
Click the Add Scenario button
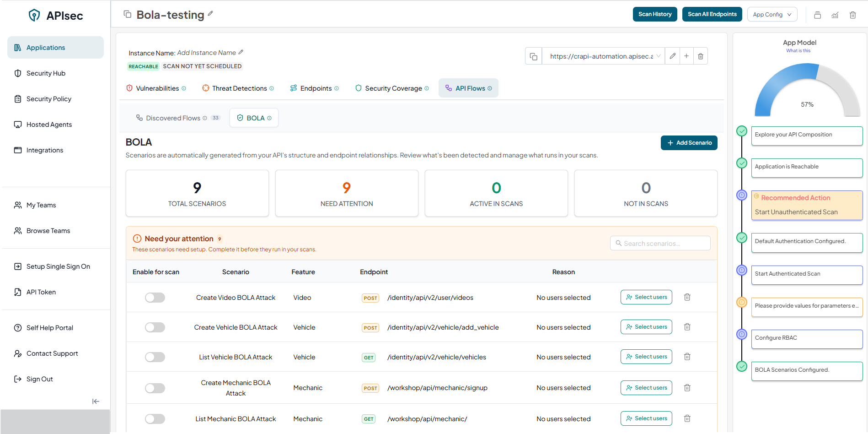pos(689,143)
